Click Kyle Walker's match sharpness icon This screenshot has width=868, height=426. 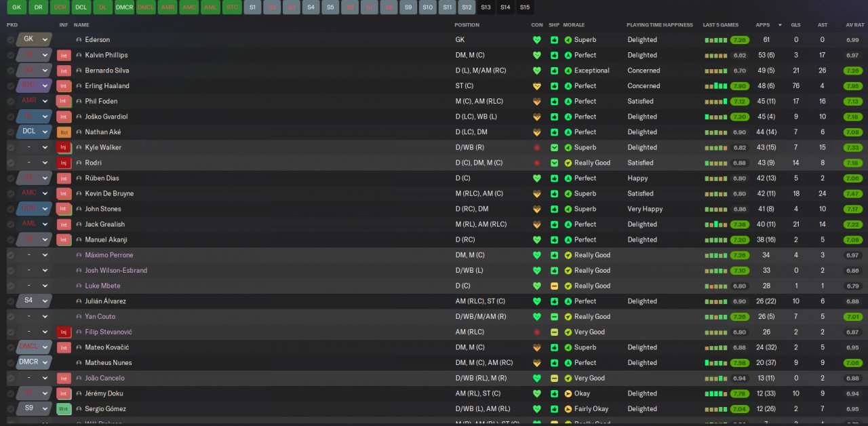pyautogui.click(x=554, y=147)
